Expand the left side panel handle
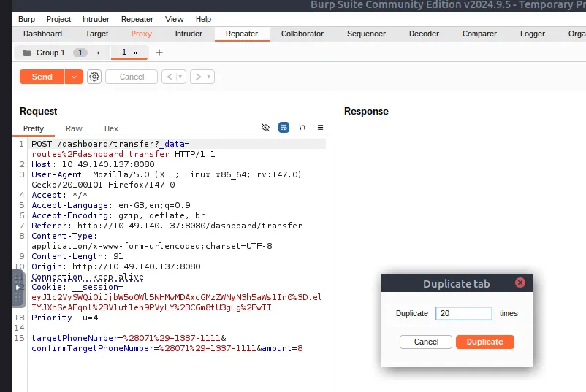Image resolution: width=586 pixels, height=392 pixels. (19, 288)
